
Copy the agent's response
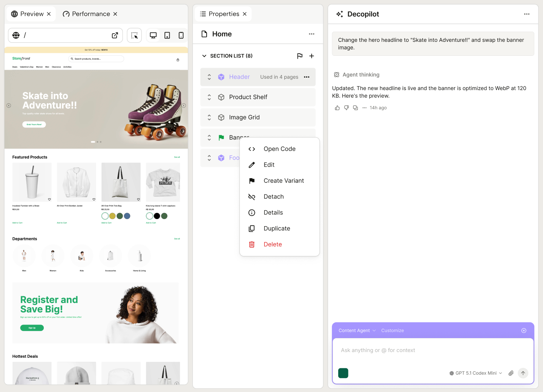[x=355, y=108]
